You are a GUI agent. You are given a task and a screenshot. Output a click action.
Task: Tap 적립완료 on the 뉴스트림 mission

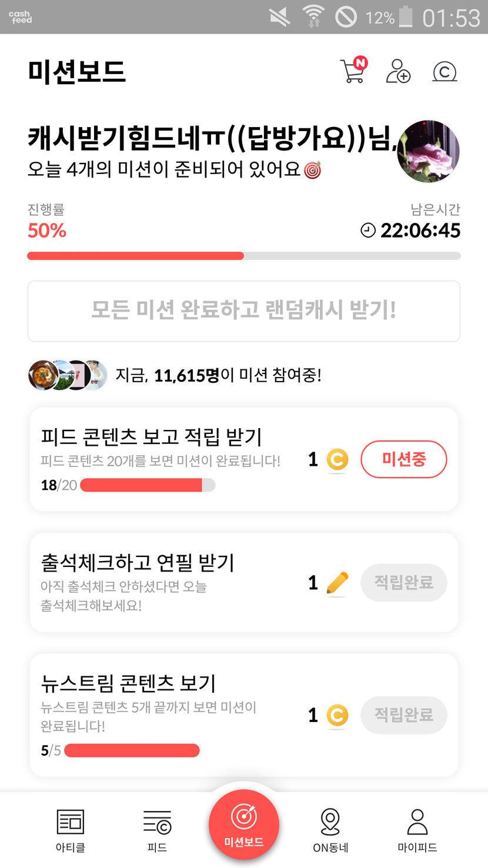[403, 715]
